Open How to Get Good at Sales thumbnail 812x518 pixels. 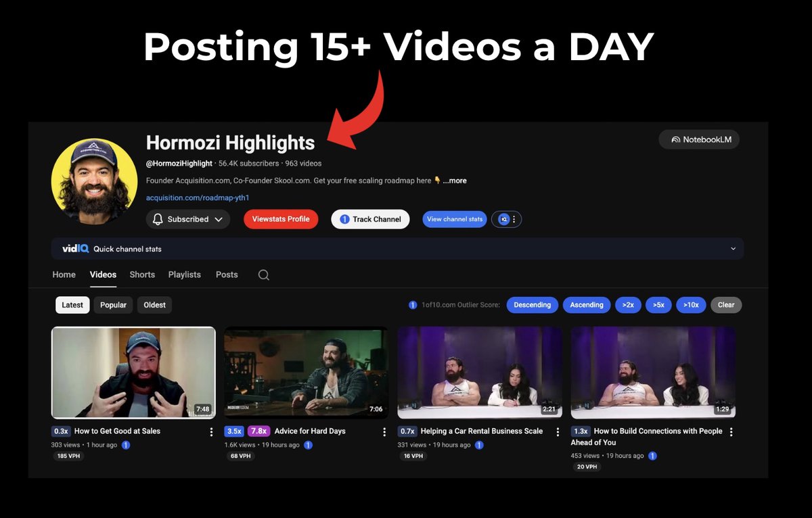pyautogui.click(x=133, y=373)
